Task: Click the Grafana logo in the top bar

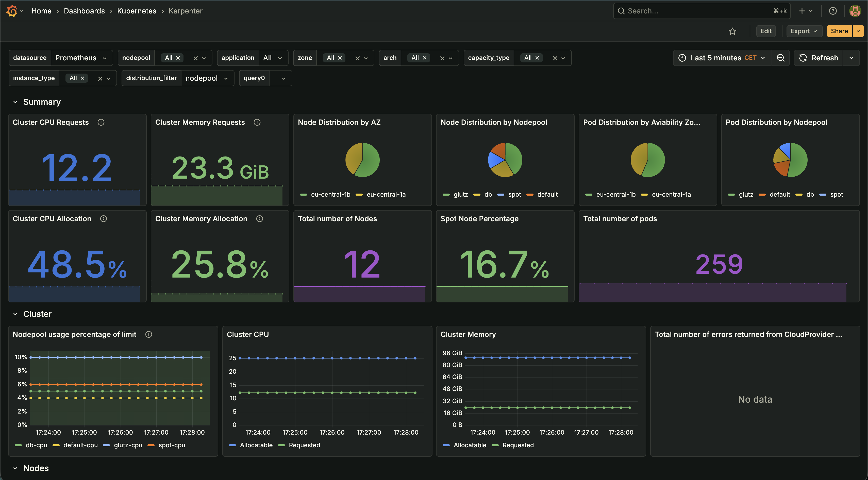Action: click(12, 11)
